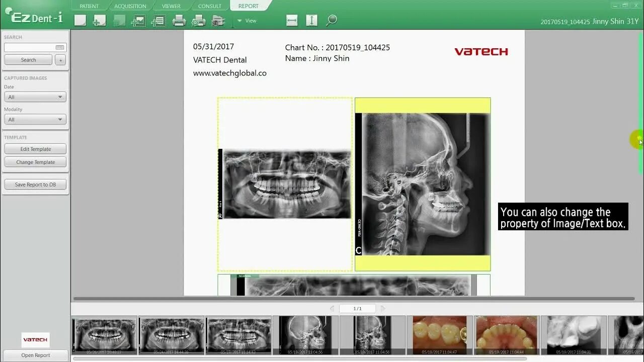
Task: Click the Chart No. text on report
Action: pos(337,47)
